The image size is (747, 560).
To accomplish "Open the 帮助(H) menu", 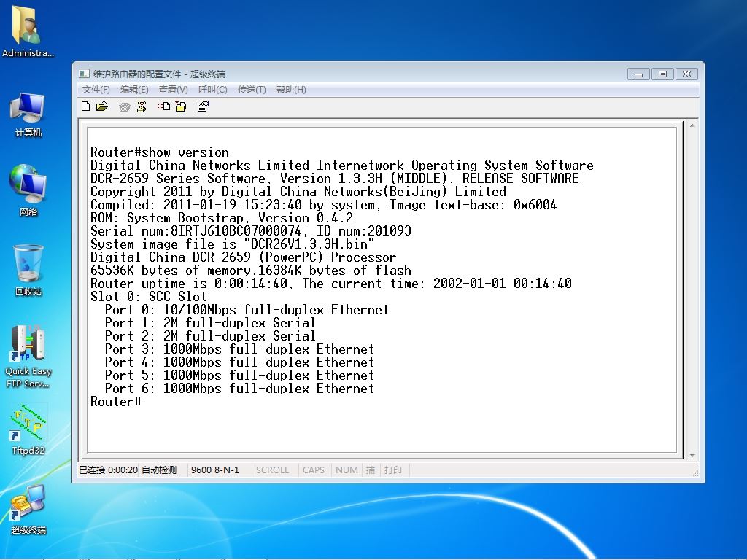I will pos(291,90).
